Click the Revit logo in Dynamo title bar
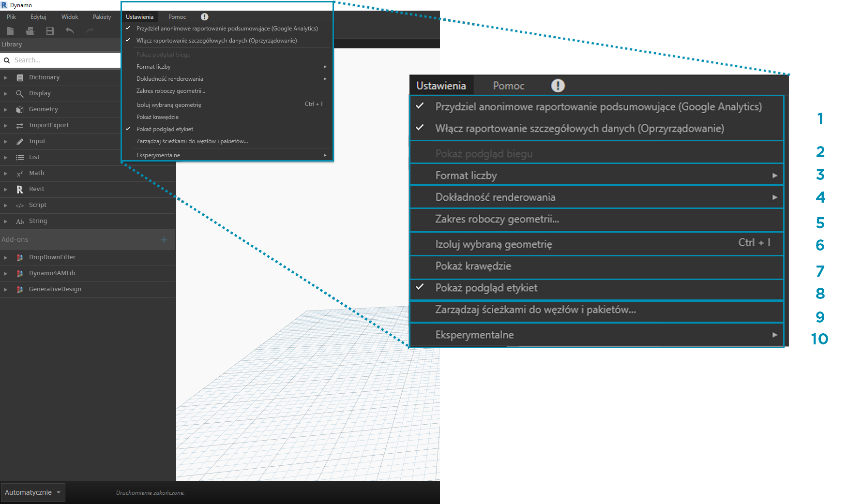Screen dimensions: 847x504 click(x=4, y=5)
